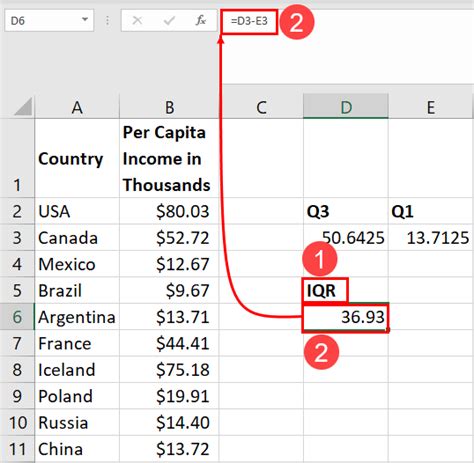The image size is (474, 463).
Task: Select column E header
Action: pos(431,107)
